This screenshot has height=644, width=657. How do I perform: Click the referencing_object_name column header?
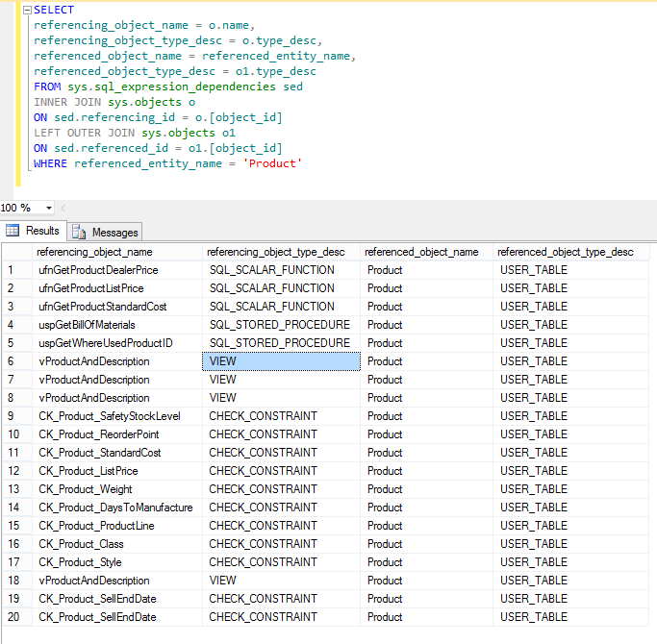117,252
